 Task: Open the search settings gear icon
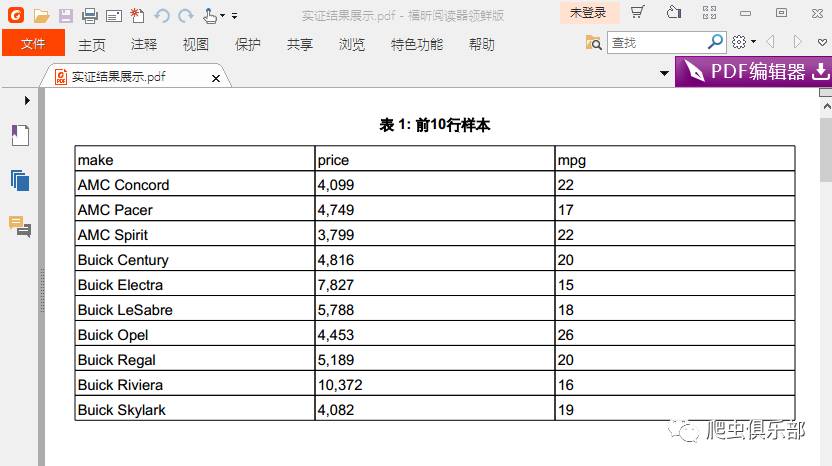739,42
